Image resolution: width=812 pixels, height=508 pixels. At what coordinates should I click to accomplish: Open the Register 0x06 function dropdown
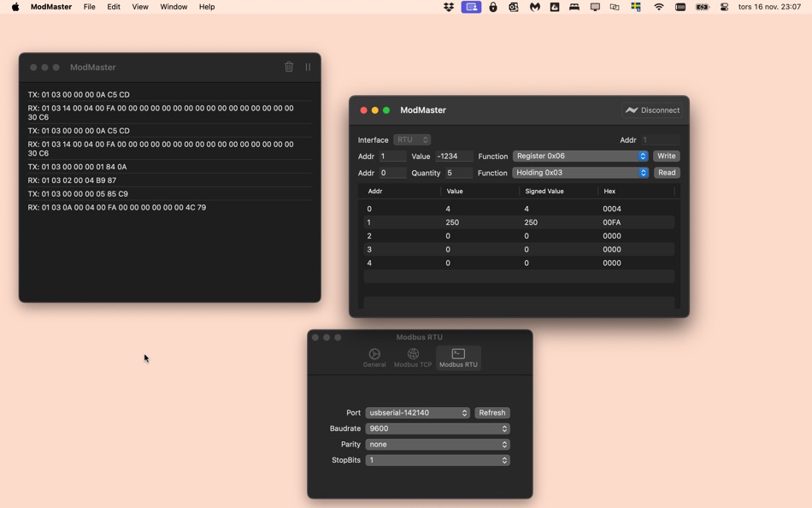tap(580, 156)
